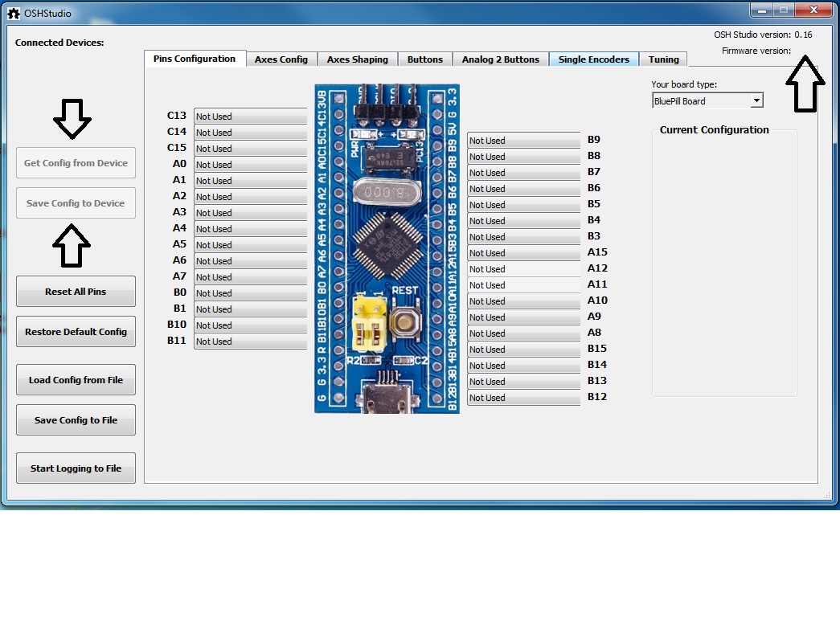Switch to the Axes Config tab
This screenshot has width=840, height=642.
(281, 59)
